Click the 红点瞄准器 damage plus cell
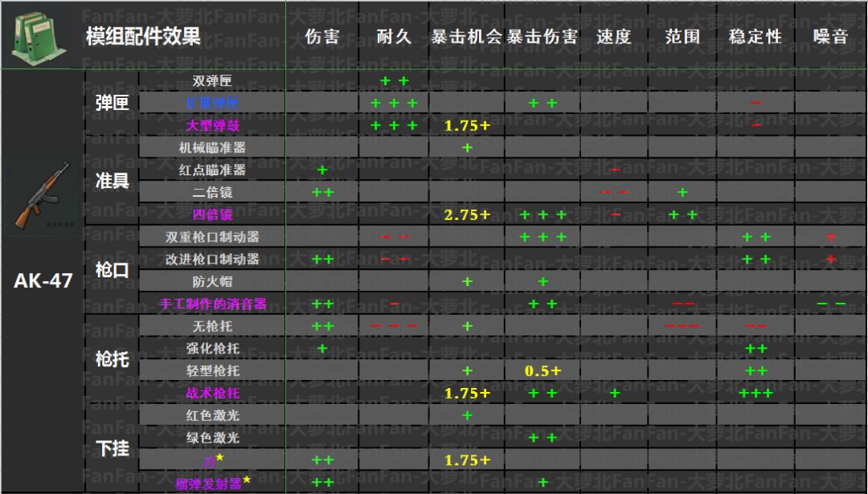Viewport: 868px width, 494px height. point(322,169)
